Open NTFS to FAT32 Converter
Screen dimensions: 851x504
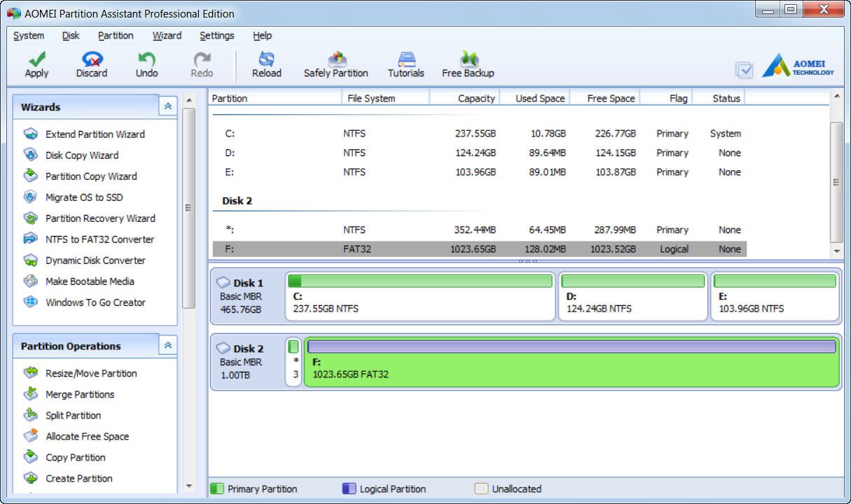[99, 239]
